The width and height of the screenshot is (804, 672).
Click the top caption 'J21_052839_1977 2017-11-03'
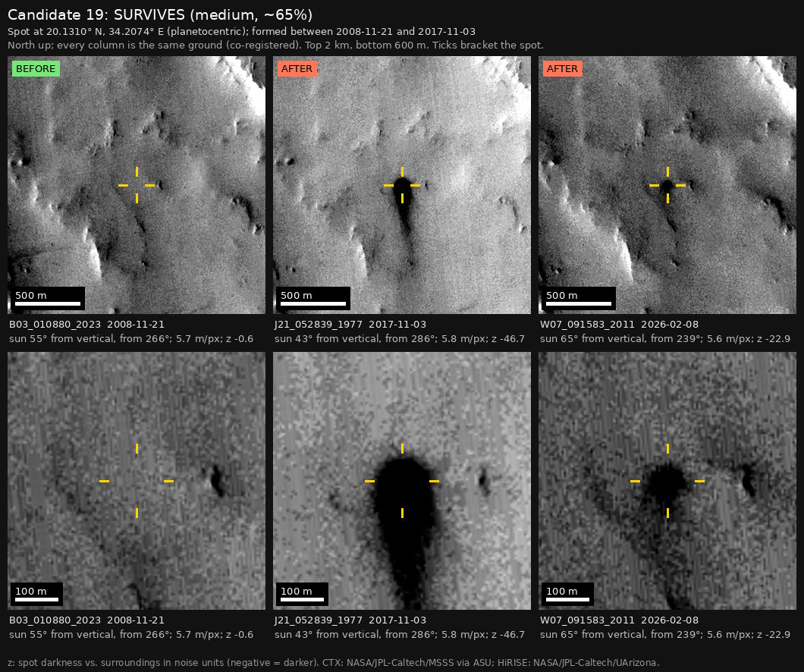350,325
